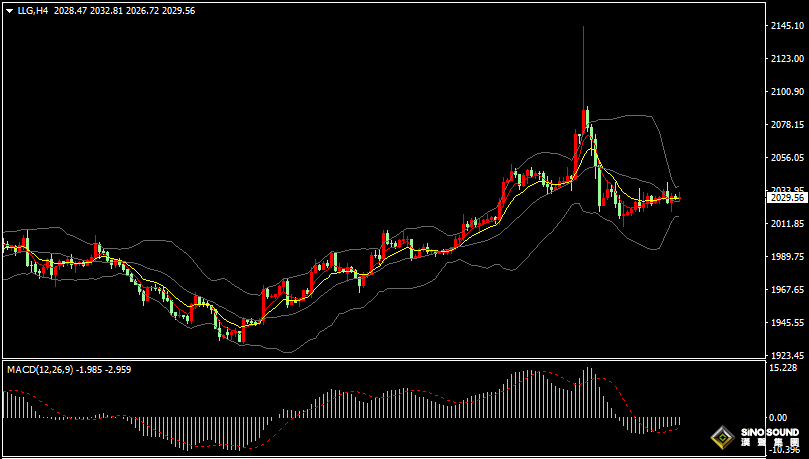
Task: Click the 2011.85 price axis label
Action: point(786,224)
